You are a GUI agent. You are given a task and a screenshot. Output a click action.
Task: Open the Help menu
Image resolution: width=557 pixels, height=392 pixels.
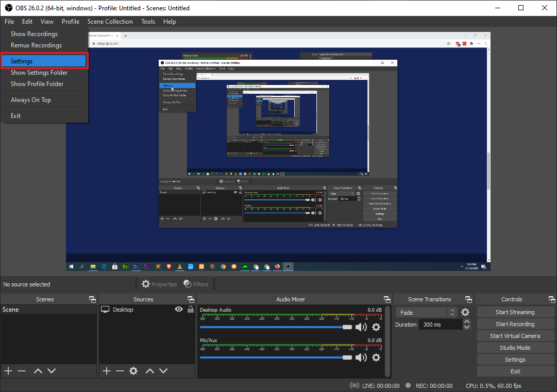point(170,21)
